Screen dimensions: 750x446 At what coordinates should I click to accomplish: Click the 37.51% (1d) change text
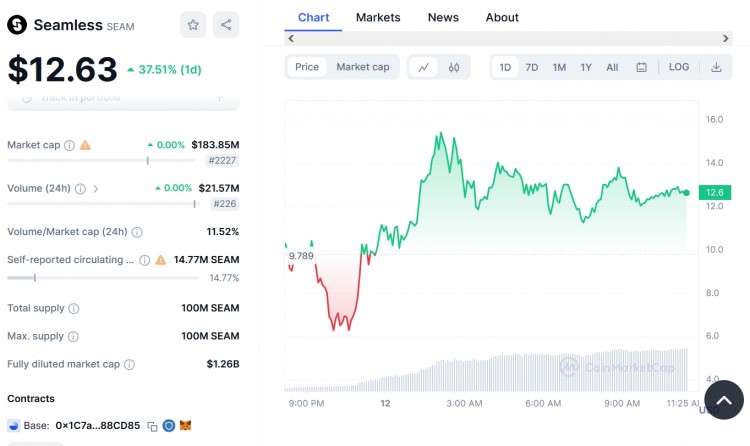(170, 70)
